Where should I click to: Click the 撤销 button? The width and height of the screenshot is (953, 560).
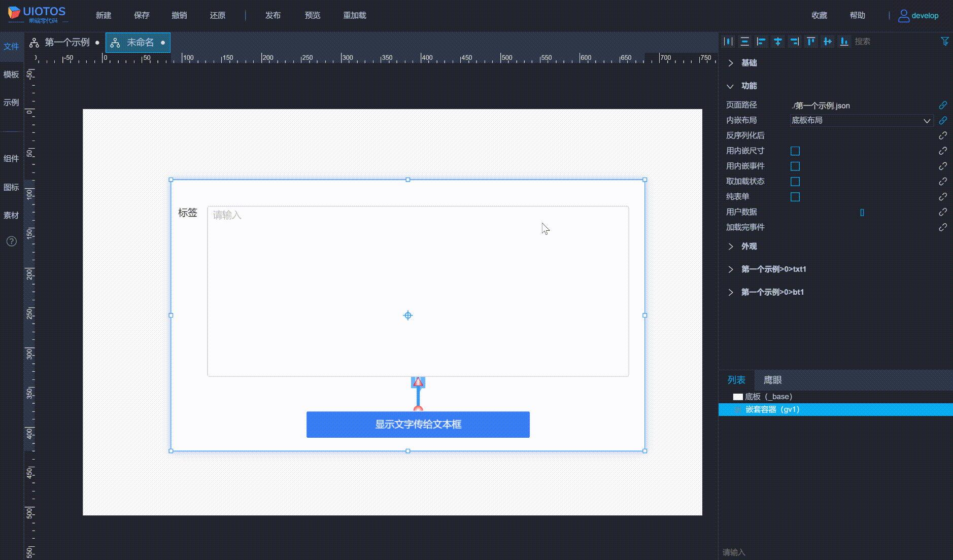[179, 16]
